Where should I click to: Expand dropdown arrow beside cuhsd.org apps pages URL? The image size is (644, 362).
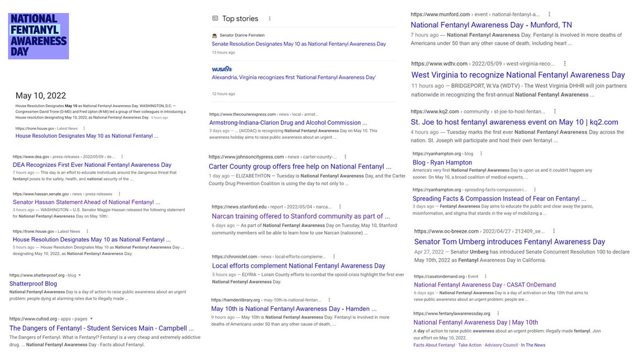coord(91,319)
